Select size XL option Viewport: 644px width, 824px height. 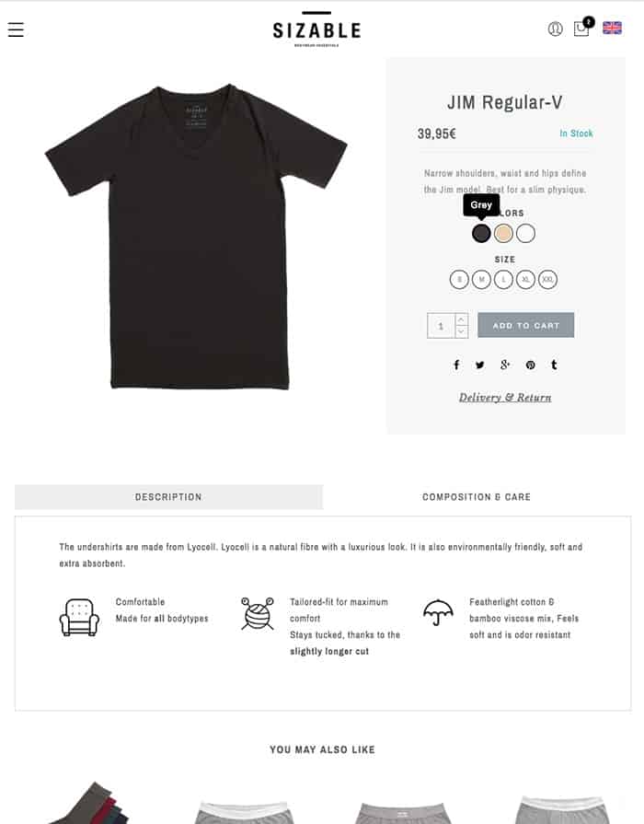pyautogui.click(x=526, y=280)
